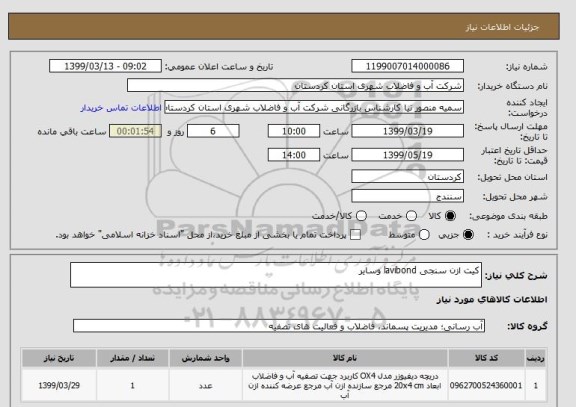Viewport: 576px width, 407px height.
Task: Click the price validity date 1399/05/19
Action: pos(407,155)
